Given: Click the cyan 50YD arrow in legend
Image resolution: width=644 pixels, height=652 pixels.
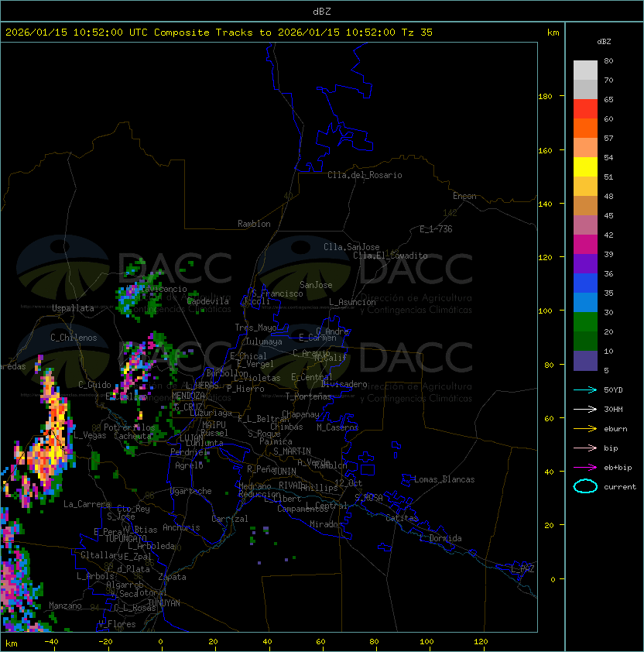Looking at the screenshot, I should [585, 390].
